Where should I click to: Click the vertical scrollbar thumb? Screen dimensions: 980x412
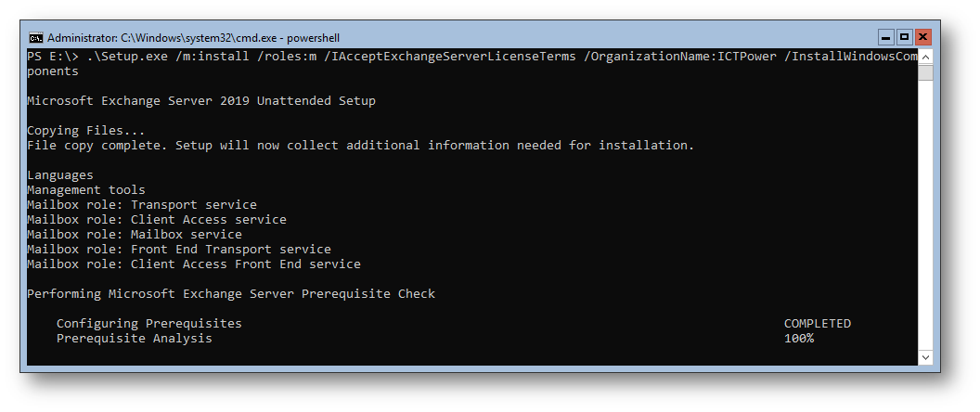click(925, 72)
